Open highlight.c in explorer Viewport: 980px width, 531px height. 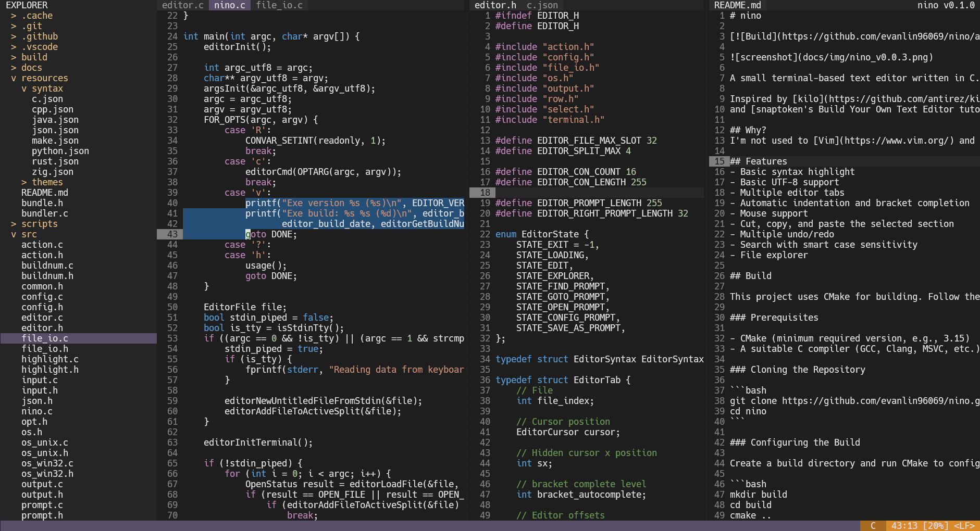[50, 359]
